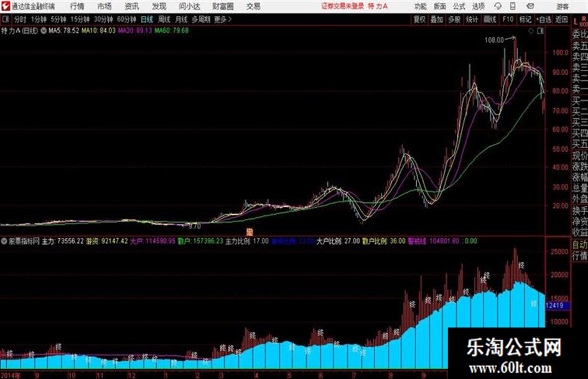Viewport: 588px width, 379px height.
Task: Click the MA5: 78.52 value
Action: click(63, 30)
